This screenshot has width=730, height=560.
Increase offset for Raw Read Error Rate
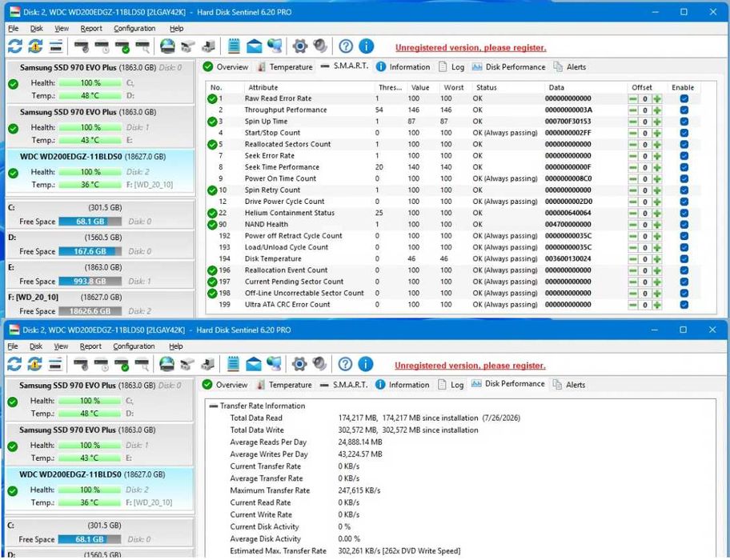pyautogui.click(x=657, y=98)
